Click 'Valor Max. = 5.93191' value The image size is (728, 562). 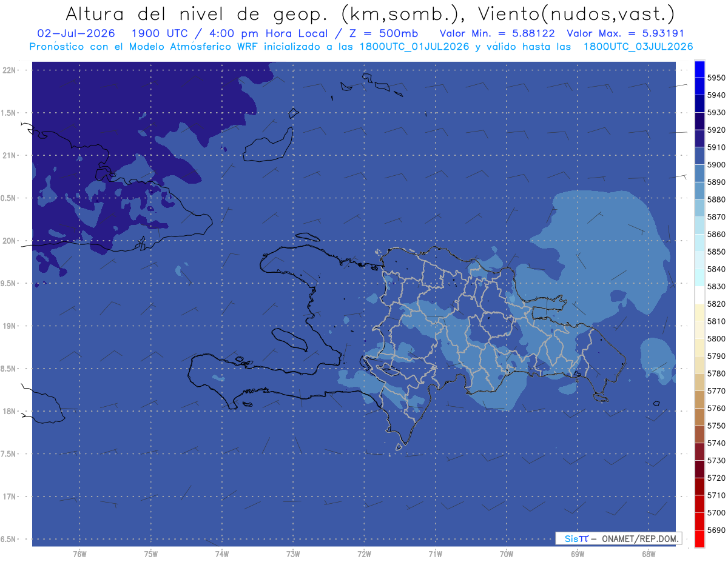(x=625, y=33)
